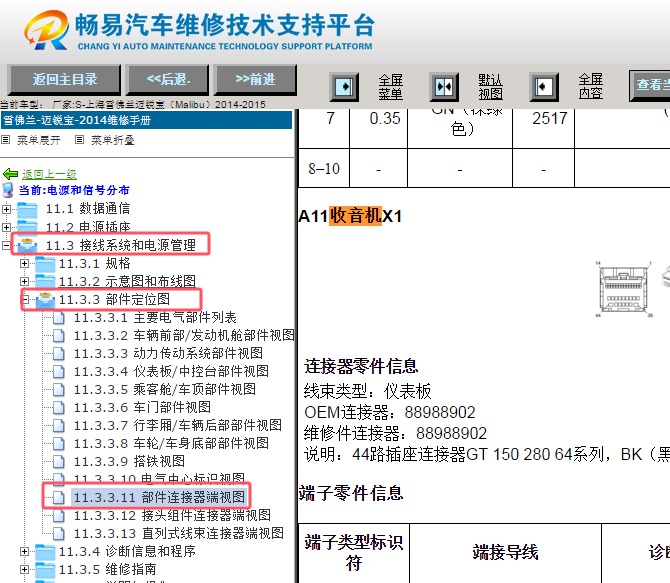Go forward with the >>前进 button
Viewport: 670px width, 583px height.
[x=255, y=80]
